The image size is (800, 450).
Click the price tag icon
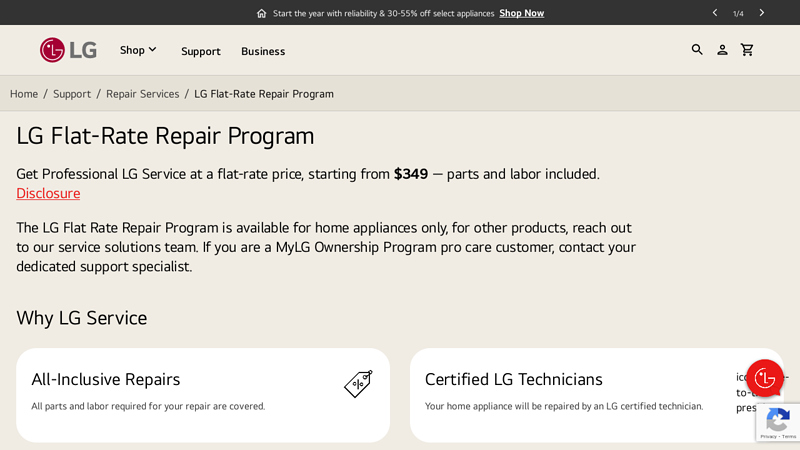[x=358, y=383]
